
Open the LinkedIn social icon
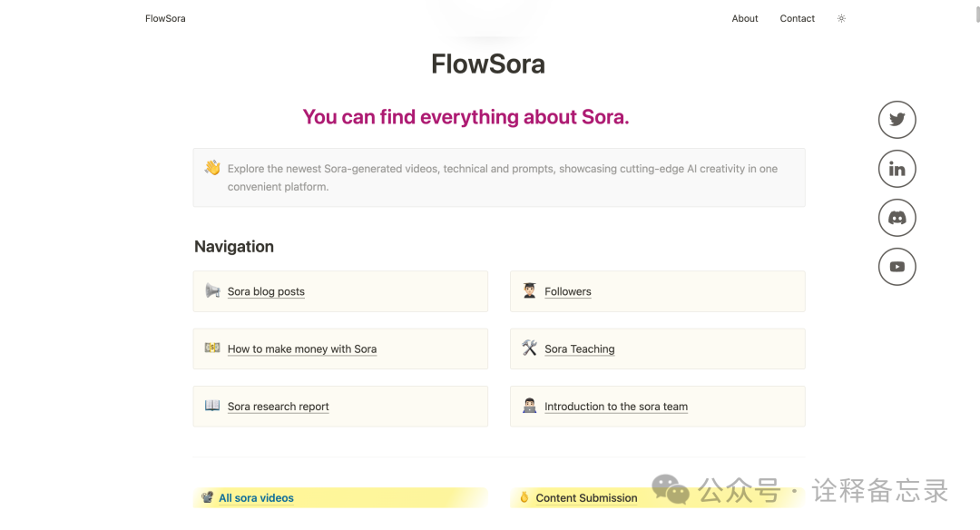pyautogui.click(x=897, y=169)
